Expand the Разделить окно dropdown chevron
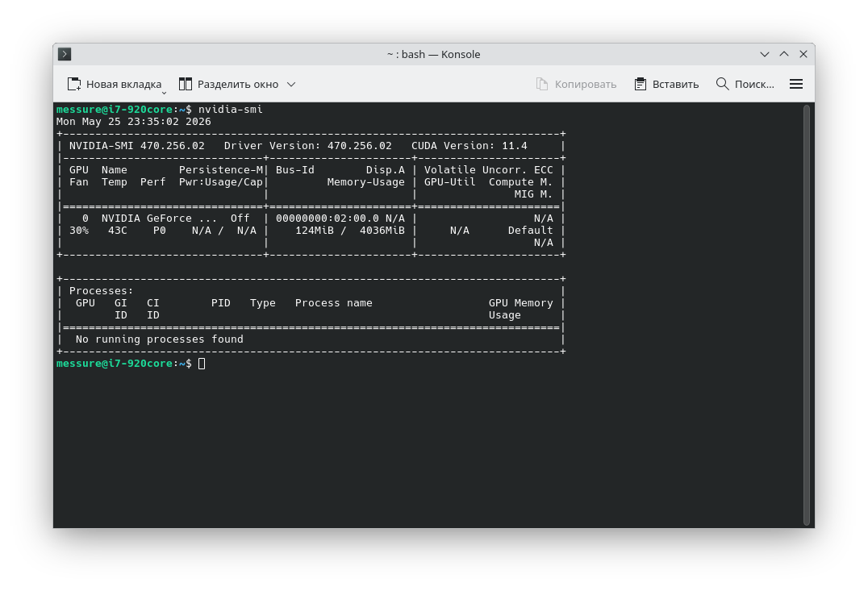The image size is (868, 591). tap(291, 84)
